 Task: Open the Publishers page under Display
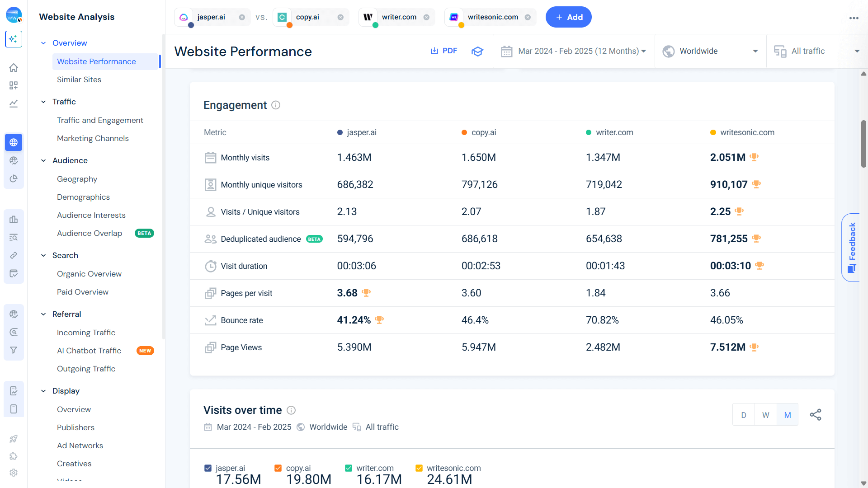[x=75, y=427]
